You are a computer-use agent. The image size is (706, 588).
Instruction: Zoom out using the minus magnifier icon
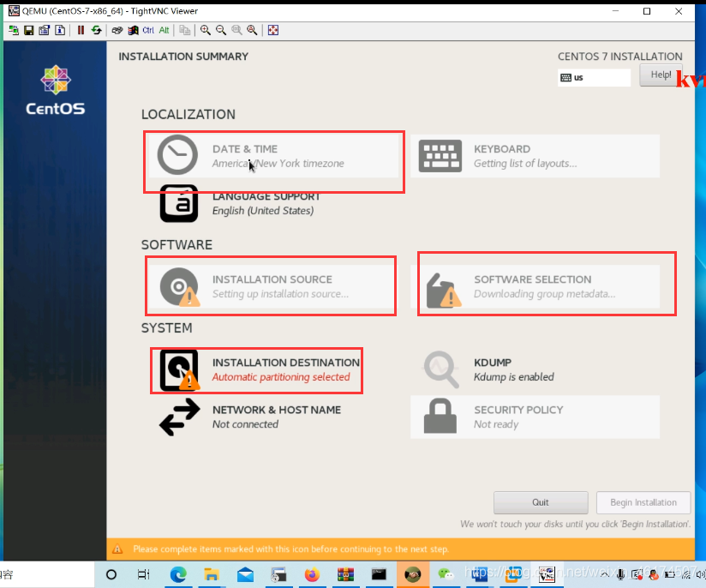pos(221,30)
